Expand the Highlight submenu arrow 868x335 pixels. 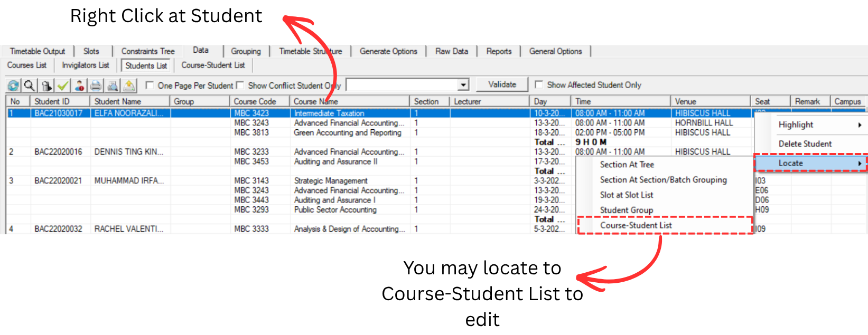[860, 125]
